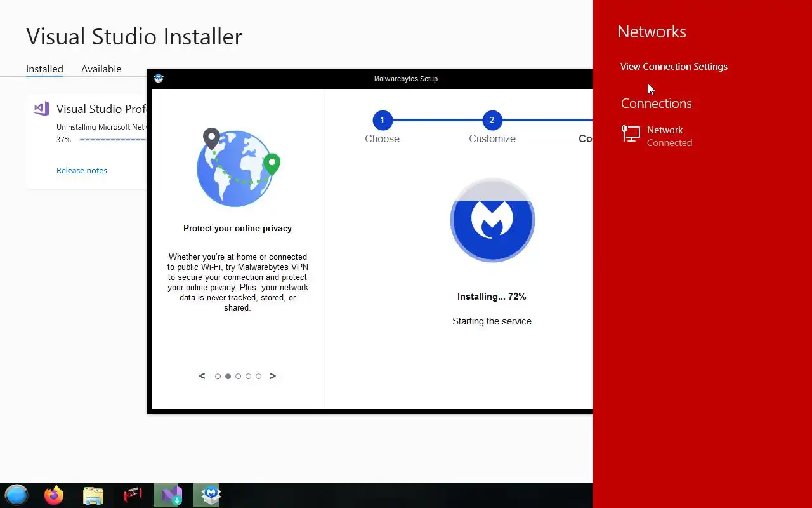Select the fifth promo carousel dot
The image size is (812, 508).
(258, 377)
